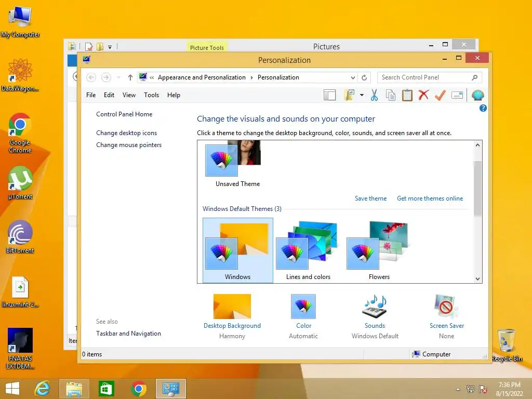Open the File menu
Viewport: 532px width, 399px height.
pos(91,95)
